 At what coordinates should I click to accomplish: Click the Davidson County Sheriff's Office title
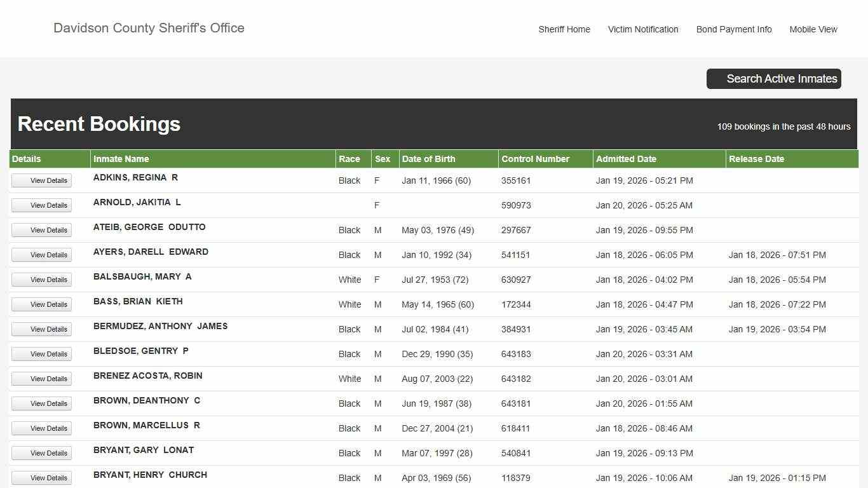149,28
